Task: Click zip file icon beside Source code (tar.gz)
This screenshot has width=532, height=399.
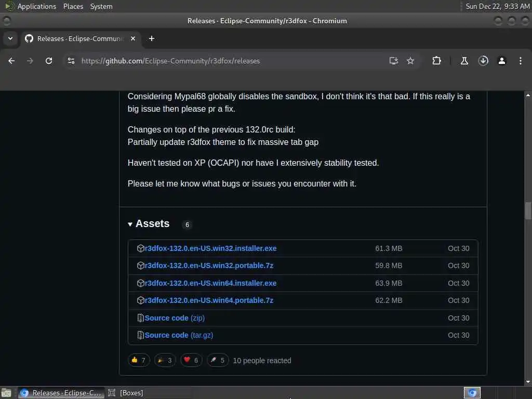Action: (x=140, y=335)
